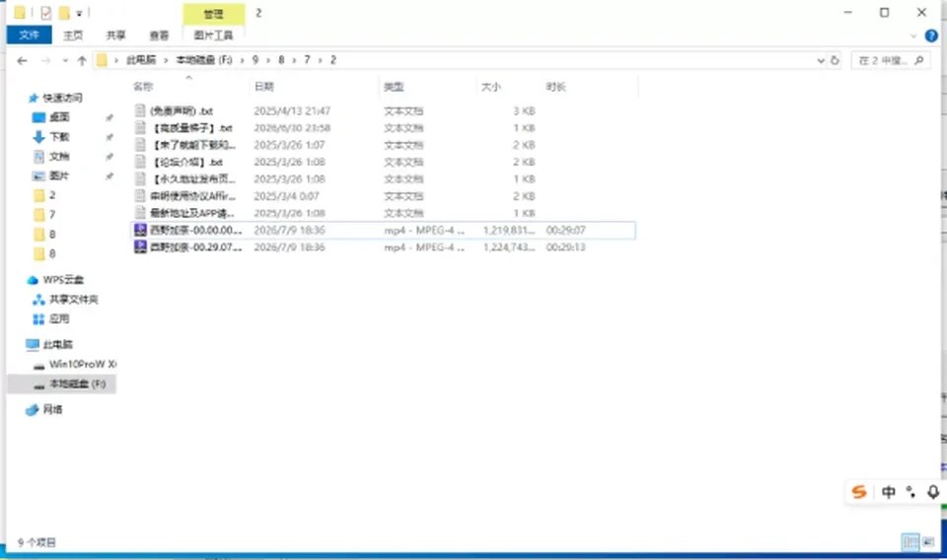Viewport: 947px width, 560px height.
Task: Click the video file icon dated with duration 00:29:07
Action: click(x=140, y=230)
